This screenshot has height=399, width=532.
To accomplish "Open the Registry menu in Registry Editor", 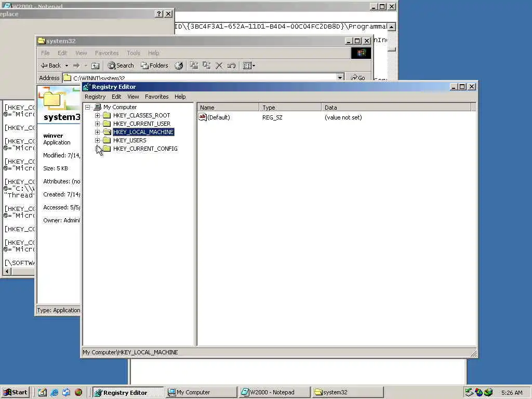I will click(95, 97).
